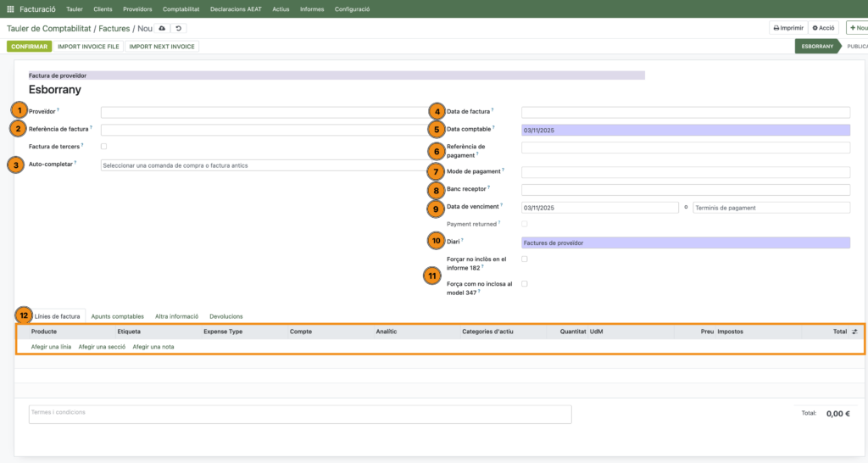This screenshot has height=463, width=868.
Task: Click the Termes i condicions text area
Action: 300,414
